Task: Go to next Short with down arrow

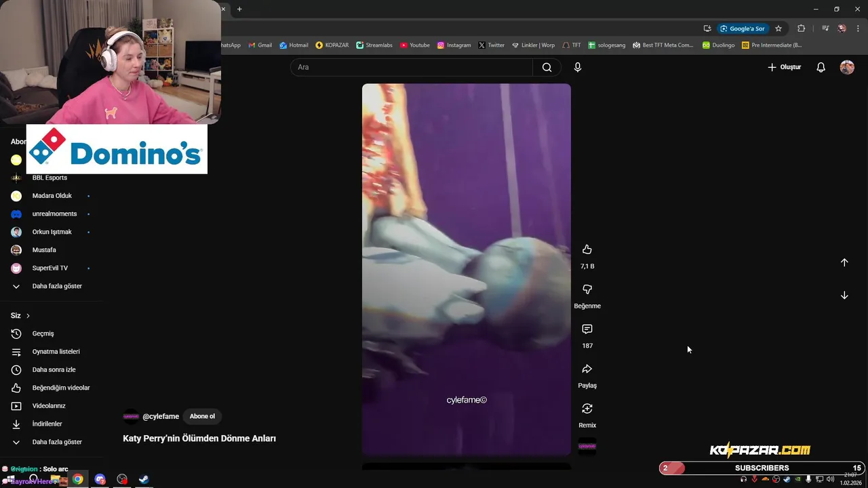Action: (844, 296)
